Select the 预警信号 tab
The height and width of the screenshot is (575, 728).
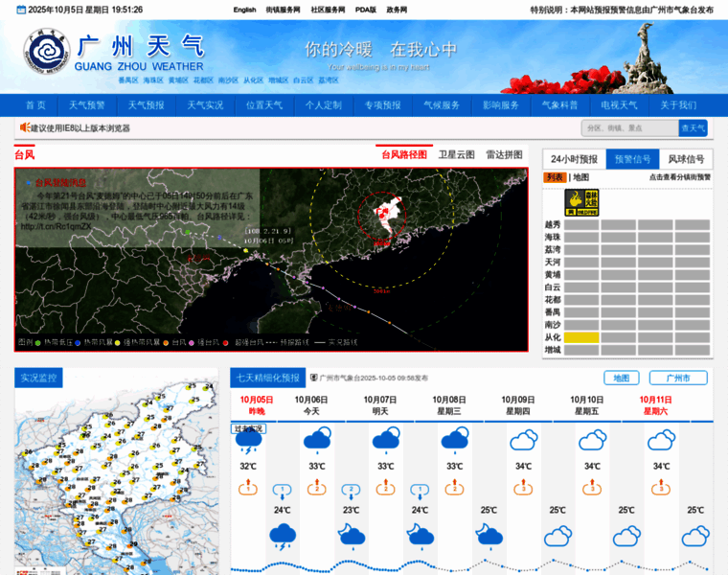tap(633, 159)
